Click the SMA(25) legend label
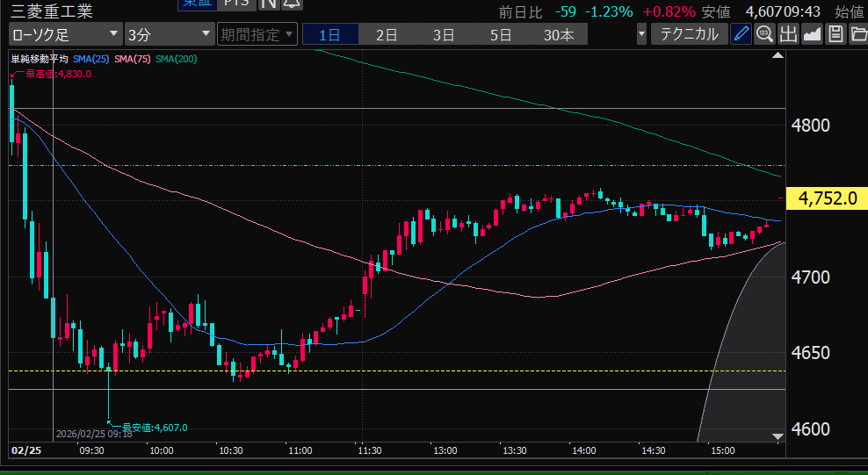 pos(91,59)
